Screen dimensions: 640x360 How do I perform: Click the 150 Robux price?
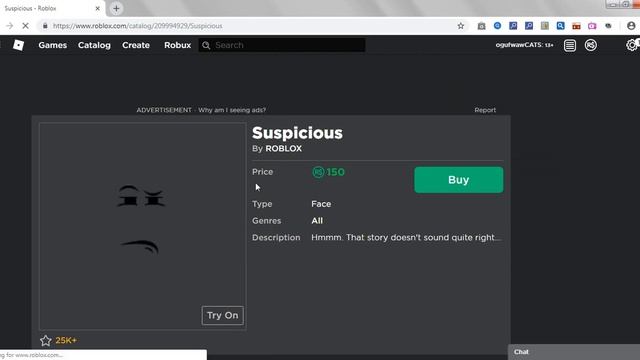point(329,172)
